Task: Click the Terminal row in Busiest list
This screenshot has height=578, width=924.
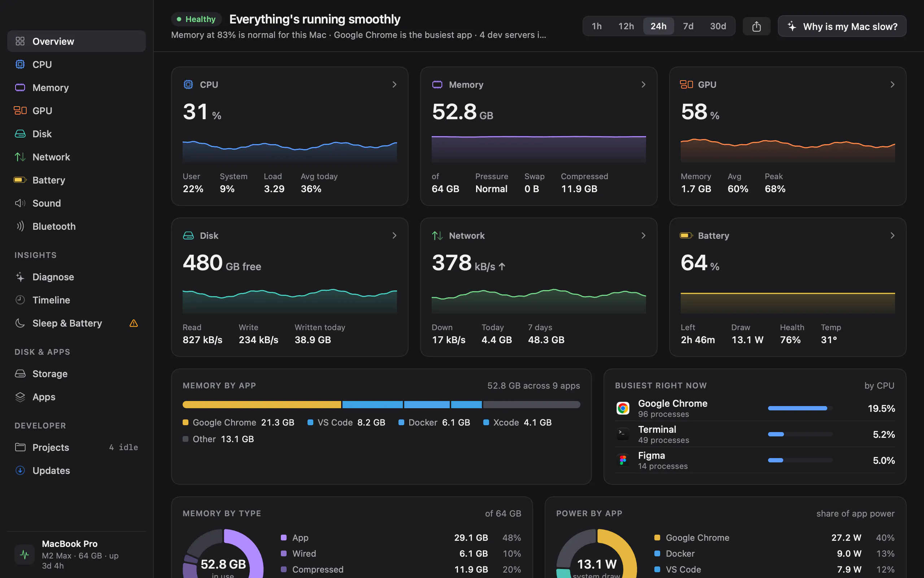Action: point(755,434)
